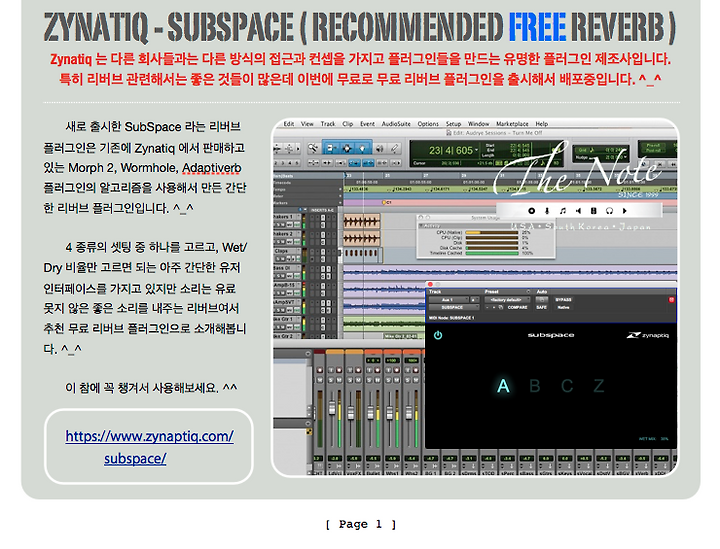The image size is (720, 549).
Task: Open the Edit menu
Action: click(x=288, y=123)
